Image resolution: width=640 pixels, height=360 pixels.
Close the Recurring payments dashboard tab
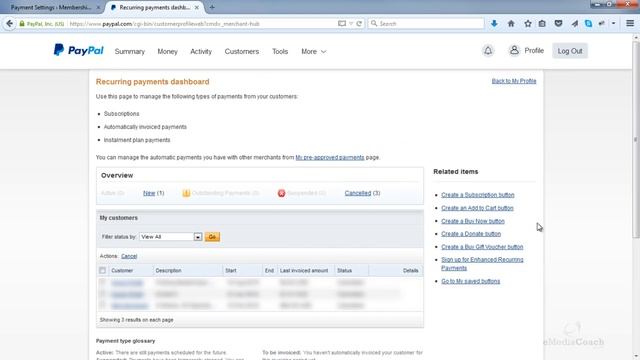pos(197,7)
